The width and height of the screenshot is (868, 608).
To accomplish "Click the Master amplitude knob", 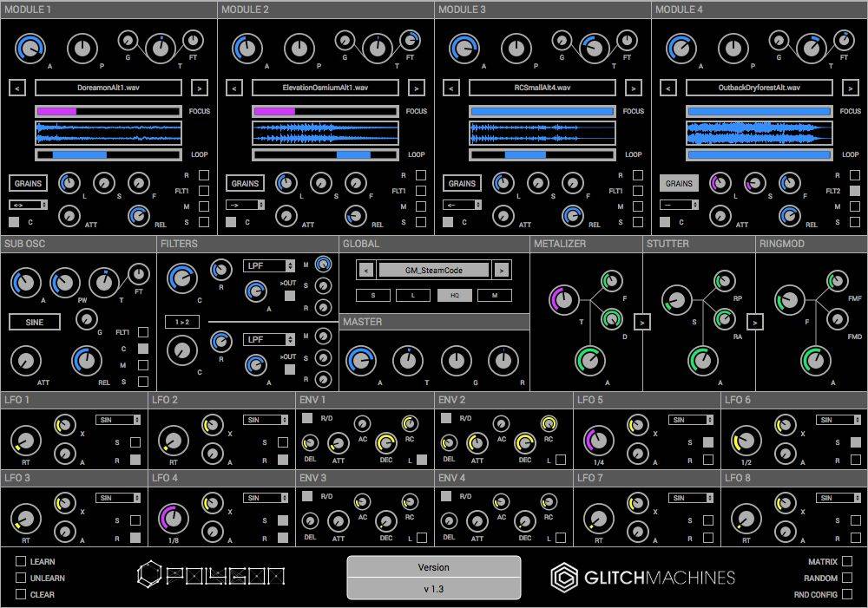I will [x=360, y=360].
